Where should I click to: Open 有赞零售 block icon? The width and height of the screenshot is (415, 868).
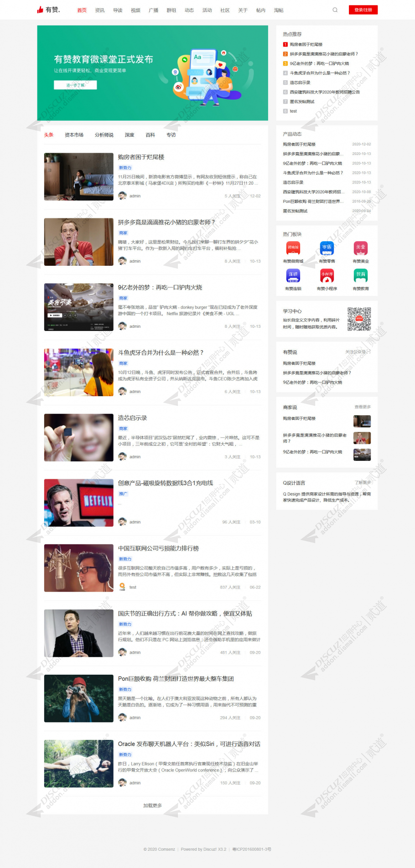coord(327,248)
